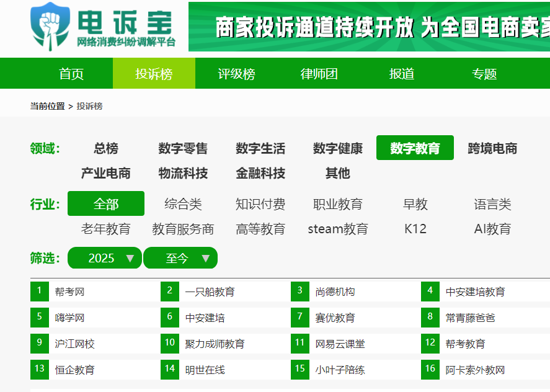Screen dimensions: 550x392
Task: Filter industry by 职业教育
Action: (338, 204)
